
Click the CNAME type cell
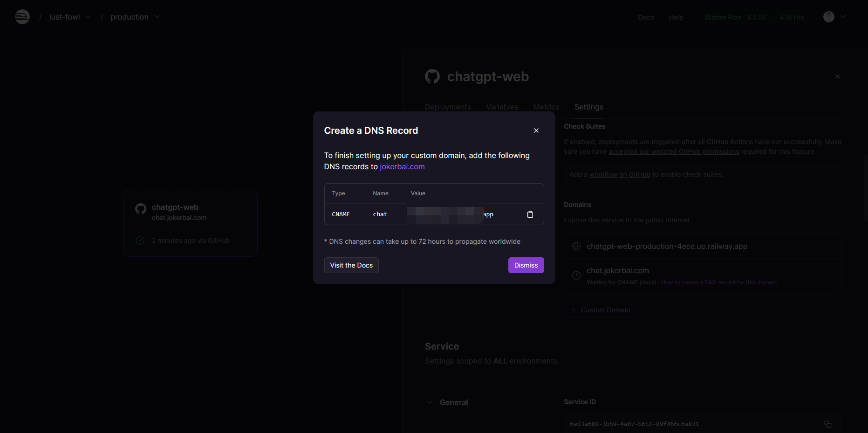[x=341, y=214]
